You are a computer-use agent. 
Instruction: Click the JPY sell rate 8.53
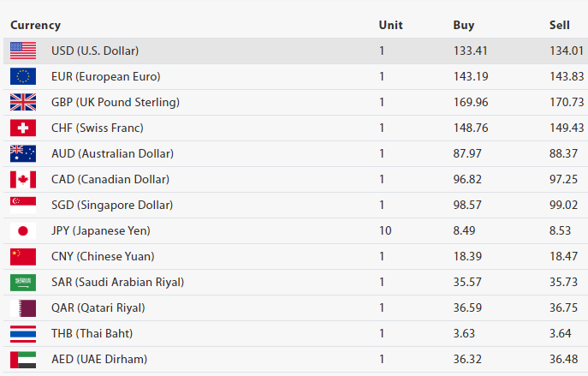click(562, 230)
